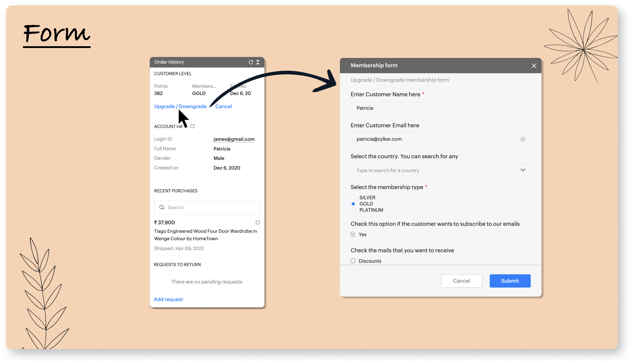Screen dimensions: 632x364
Task: Select the SILVER membership radio button
Action: coord(353,198)
